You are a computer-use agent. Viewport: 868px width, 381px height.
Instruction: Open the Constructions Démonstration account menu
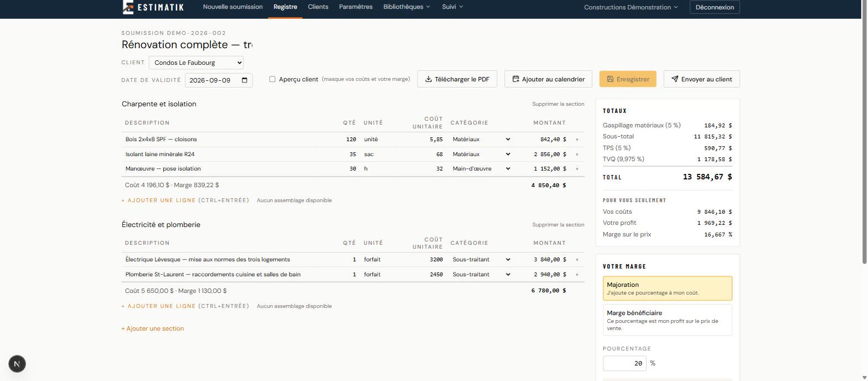631,7
